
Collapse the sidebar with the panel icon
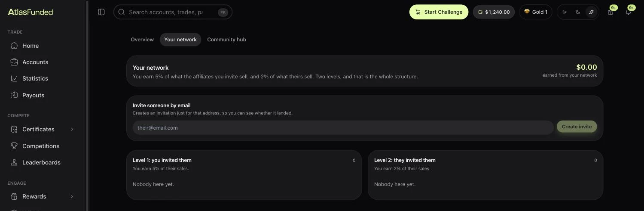click(x=101, y=12)
